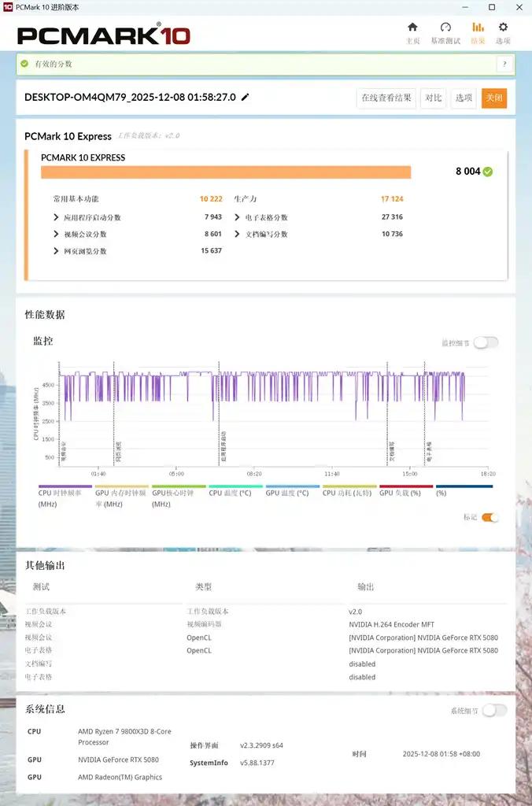Click the pencil icon to rename result
The width and height of the screenshot is (532, 806).
[x=246, y=97]
